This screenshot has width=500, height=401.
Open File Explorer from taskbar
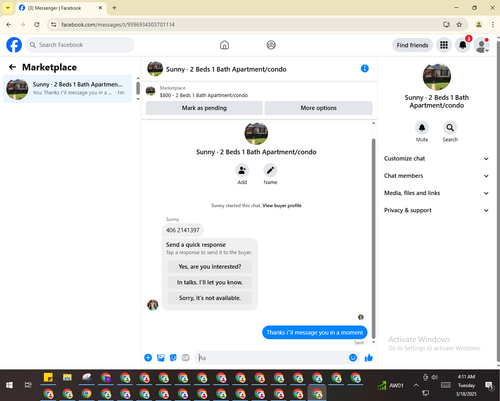click(x=67, y=377)
